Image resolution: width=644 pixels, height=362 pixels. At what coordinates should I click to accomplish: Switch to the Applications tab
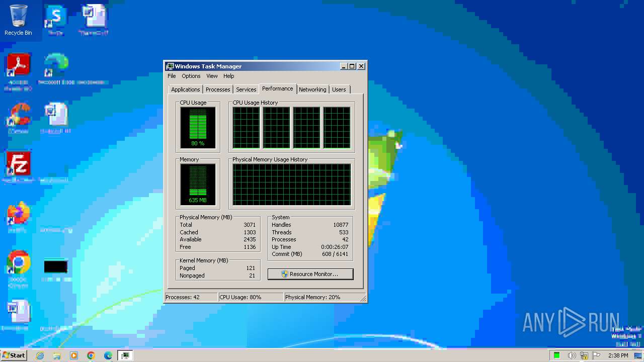186,89
